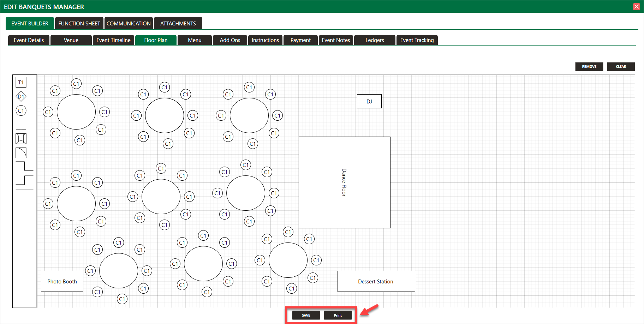Screen dimensions: 644x324
Task: Clear the floor plan canvas
Action: [621, 67]
